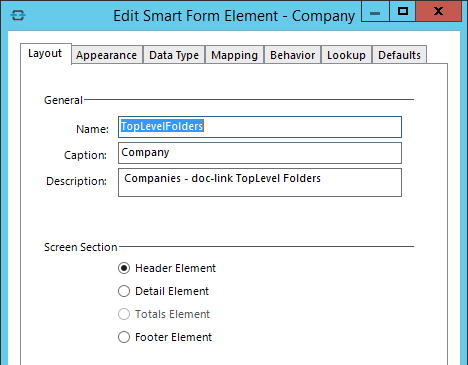Switch to the Layout tab
Screen dimensions: 468x365
coord(45,54)
